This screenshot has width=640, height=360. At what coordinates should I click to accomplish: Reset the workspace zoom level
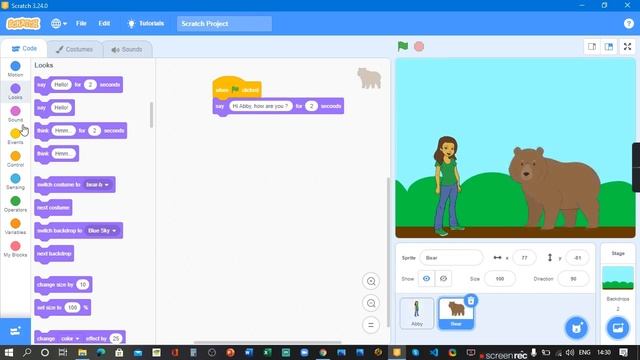371,325
